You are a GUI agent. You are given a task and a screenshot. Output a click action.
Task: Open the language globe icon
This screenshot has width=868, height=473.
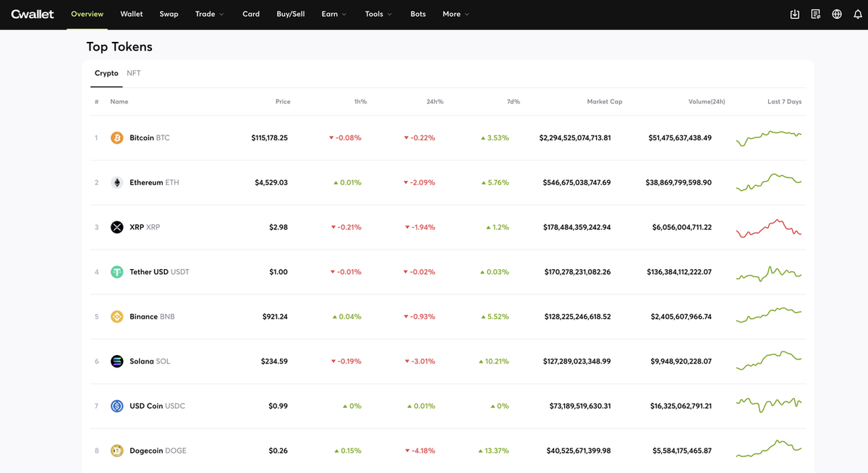tap(837, 14)
